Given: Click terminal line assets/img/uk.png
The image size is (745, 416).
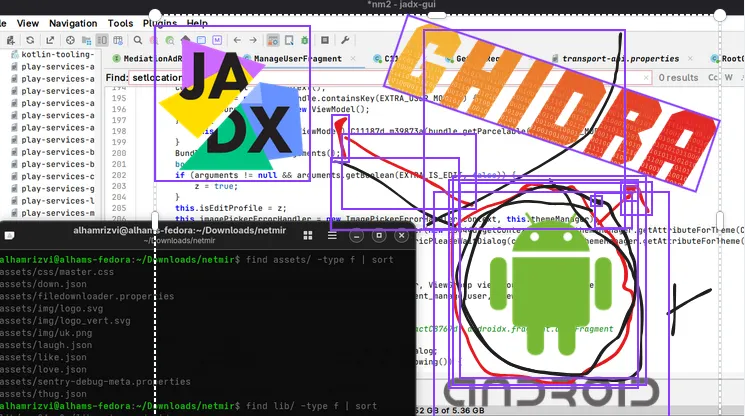Looking at the screenshot, I should [x=46, y=333].
